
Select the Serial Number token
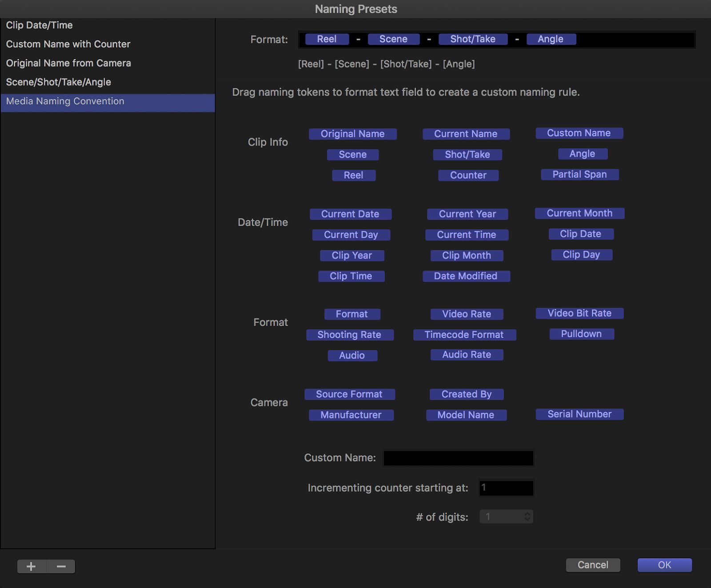pos(579,414)
